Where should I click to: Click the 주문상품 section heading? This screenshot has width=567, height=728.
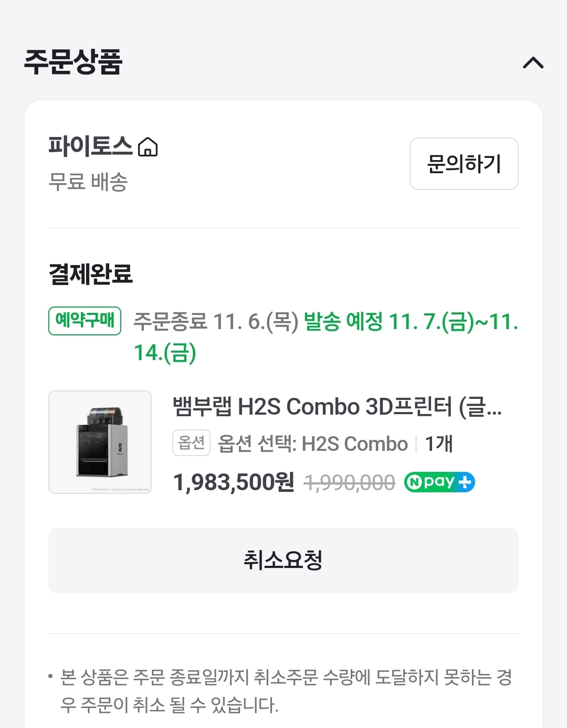pyautogui.click(x=73, y=62)
